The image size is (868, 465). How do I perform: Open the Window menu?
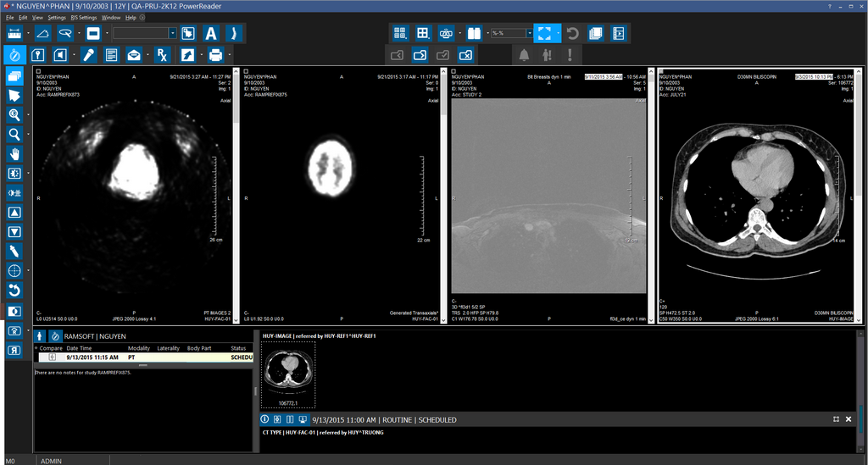point(111,17)
